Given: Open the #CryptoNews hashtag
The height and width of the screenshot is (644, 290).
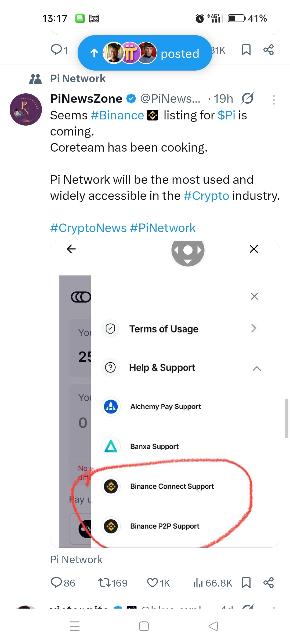Looking at the screenshot, I should tap(88, 228).
